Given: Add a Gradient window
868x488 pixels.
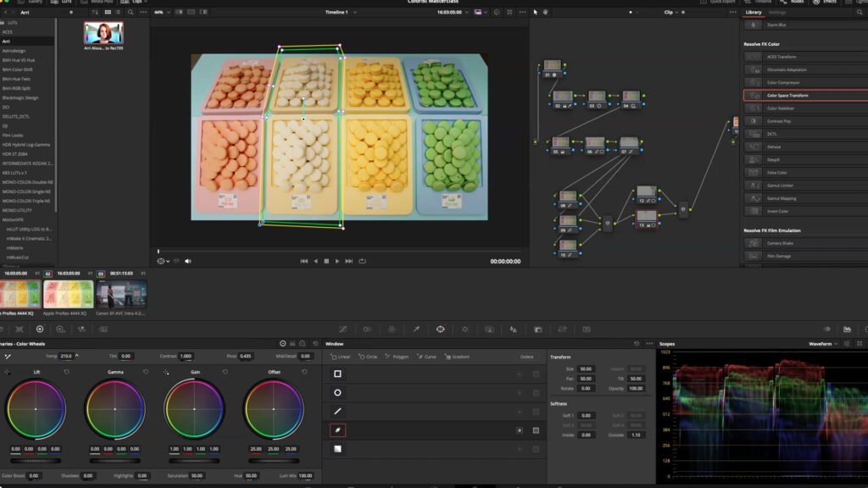Looking at the screenshot, I should coord(457,357).
